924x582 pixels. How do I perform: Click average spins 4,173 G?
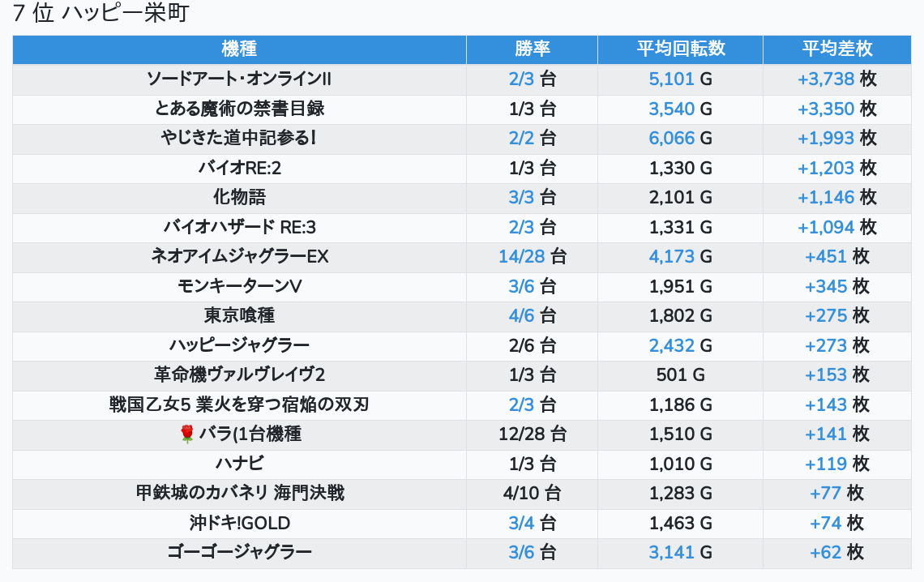pyautogui.click(x=681, y=256)
